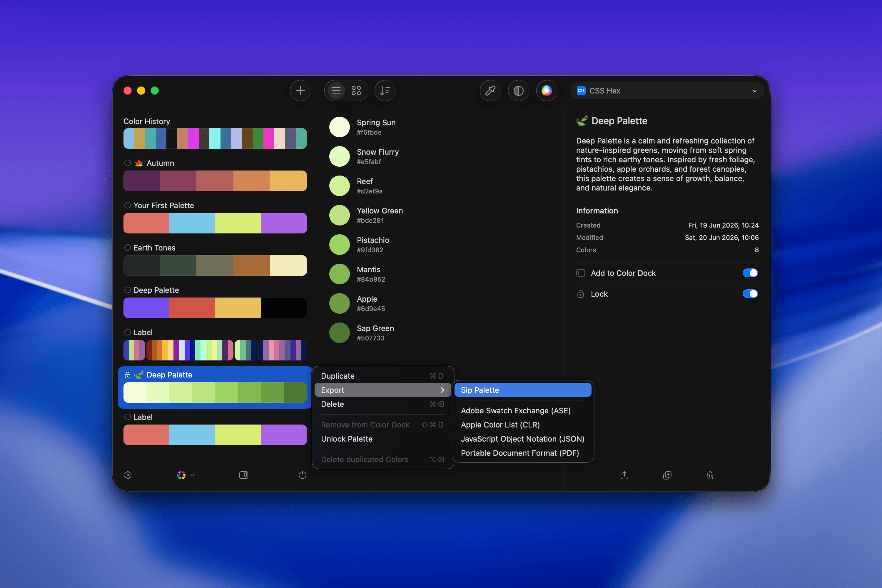Export as JavaScript Object Notation (JSON)
This screenshot has height=588, width=882.
click(x=523, y=439)
